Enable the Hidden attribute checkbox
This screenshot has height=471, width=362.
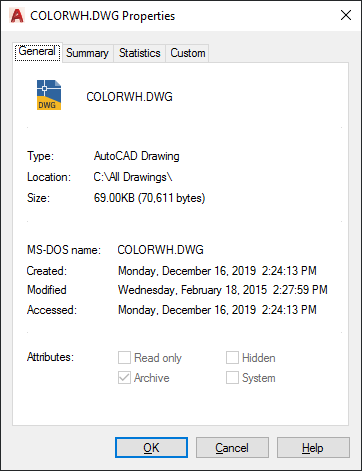[x=232, y=358]
